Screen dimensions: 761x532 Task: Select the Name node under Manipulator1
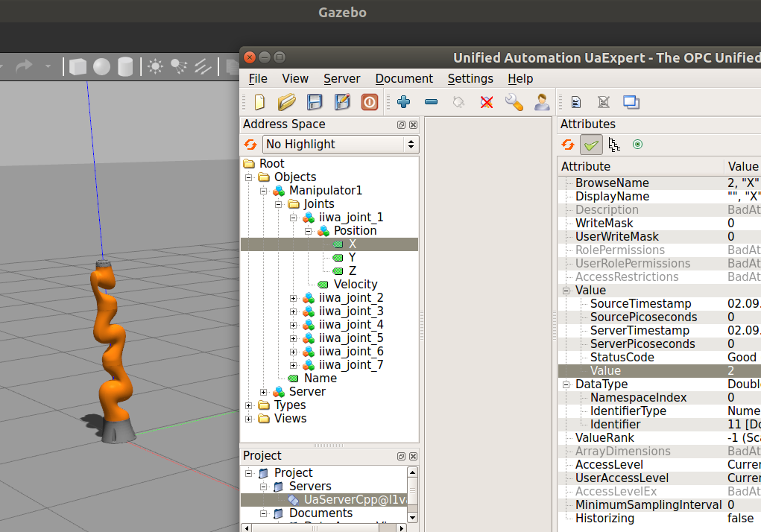(x=320, y=379)
